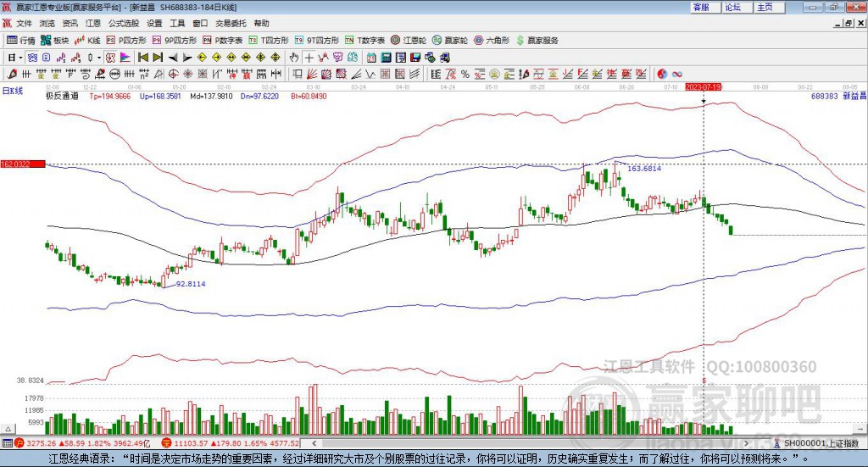Open the 公式选股 menu
The image size is (868, 467).
click(x=124, y=23)
